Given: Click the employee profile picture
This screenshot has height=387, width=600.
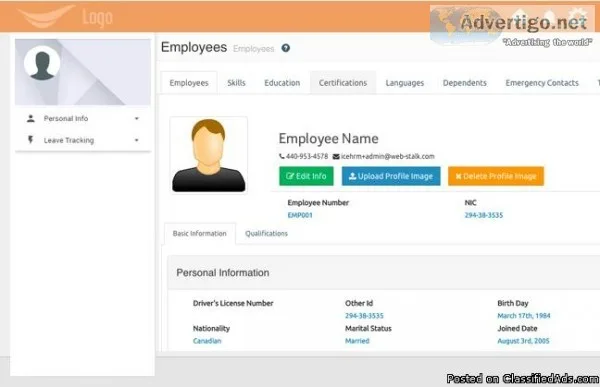Looking at the screenshot, I should [209, 155].
